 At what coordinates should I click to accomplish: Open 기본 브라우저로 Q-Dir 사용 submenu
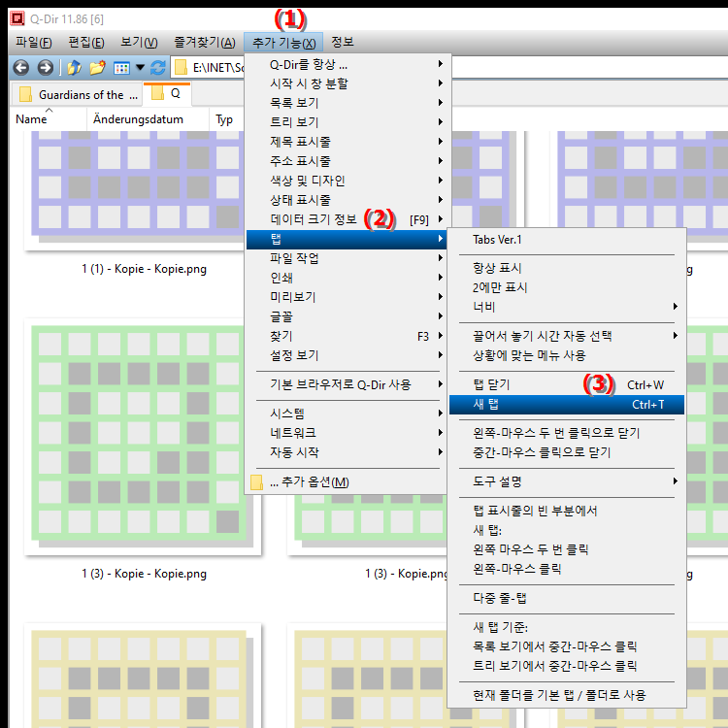point(346,385)
